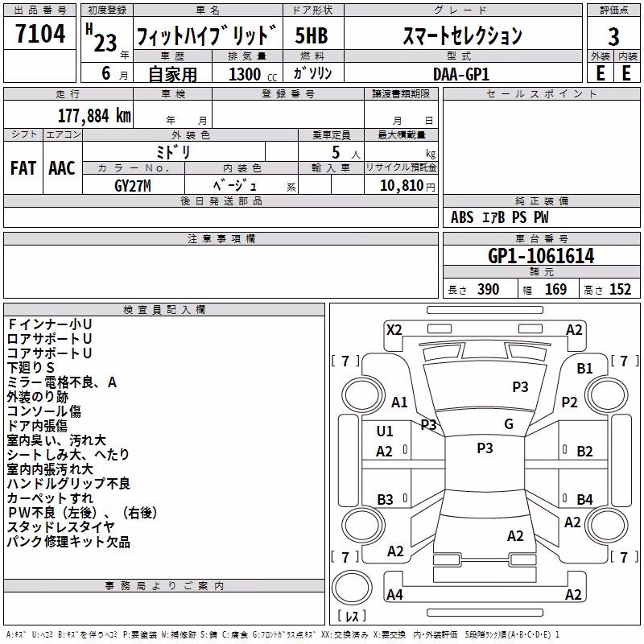Select note 室内臭い、汚れ大

56,440
